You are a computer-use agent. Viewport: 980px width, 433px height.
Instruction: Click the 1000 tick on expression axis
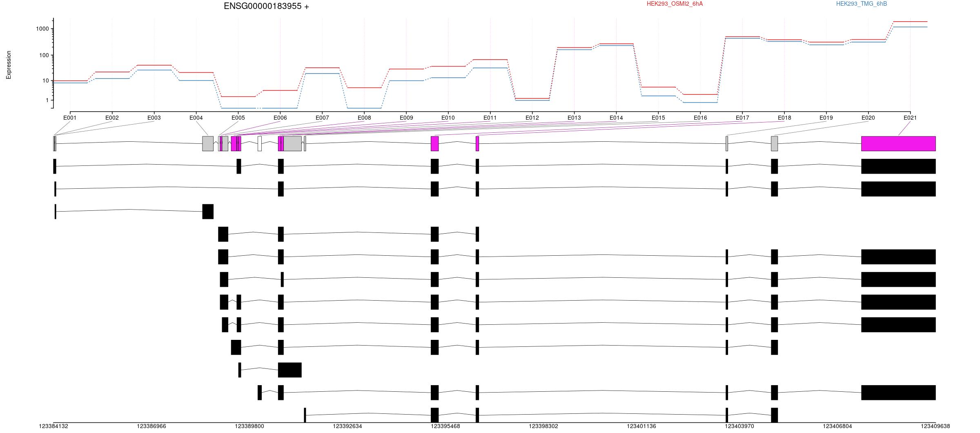(x=42, y=29)
